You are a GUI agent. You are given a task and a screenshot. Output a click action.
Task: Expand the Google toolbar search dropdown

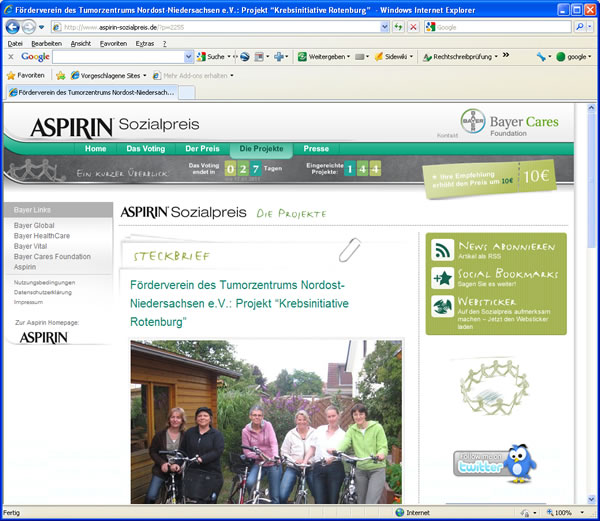pos(189,57)
